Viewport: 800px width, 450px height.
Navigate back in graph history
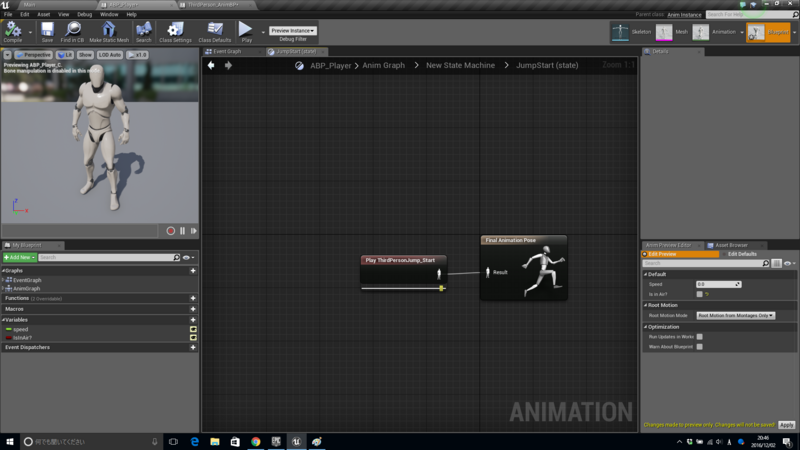tap(211, 65)
